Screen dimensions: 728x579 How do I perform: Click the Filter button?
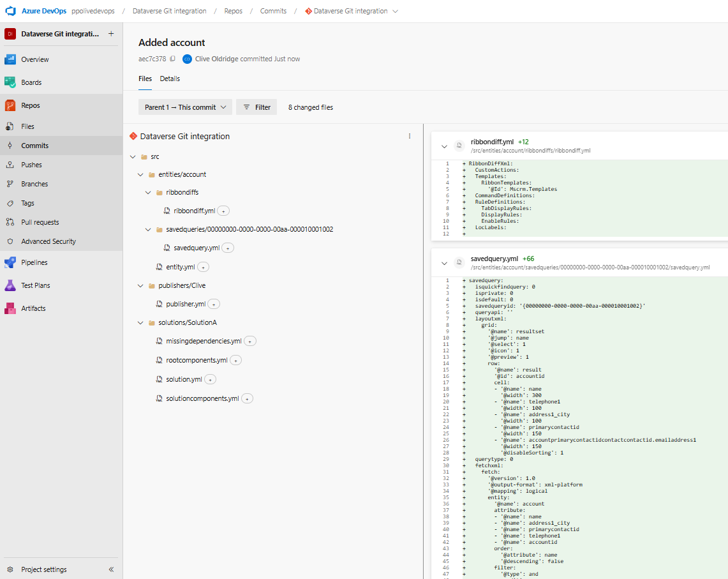click(256, 107)
